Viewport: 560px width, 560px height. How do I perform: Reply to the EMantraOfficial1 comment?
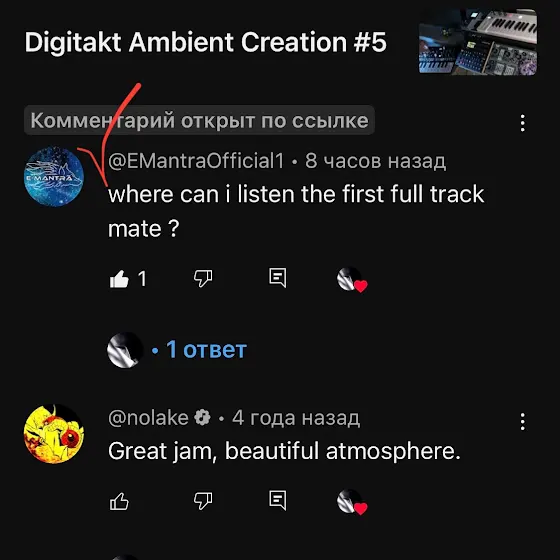tap(278, 278)
